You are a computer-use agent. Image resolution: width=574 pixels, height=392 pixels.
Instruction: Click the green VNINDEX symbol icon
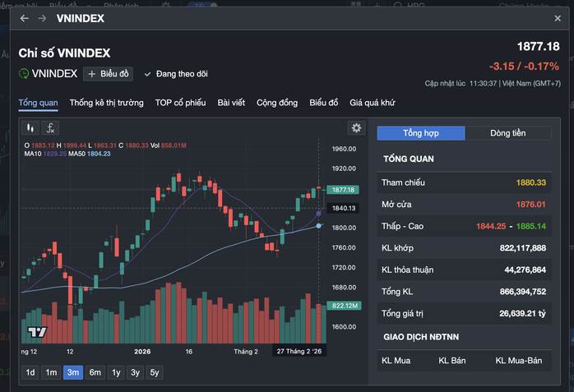pyautogui.click(x=25, y=74)
